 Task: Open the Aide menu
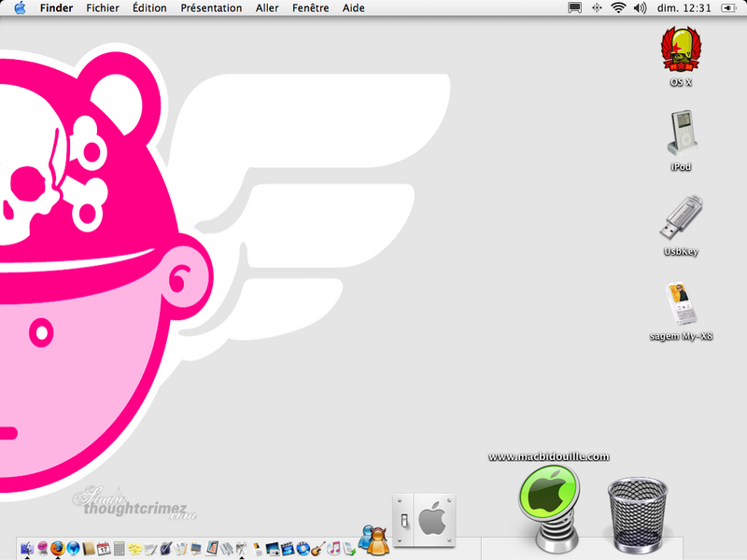coord(354,8)
